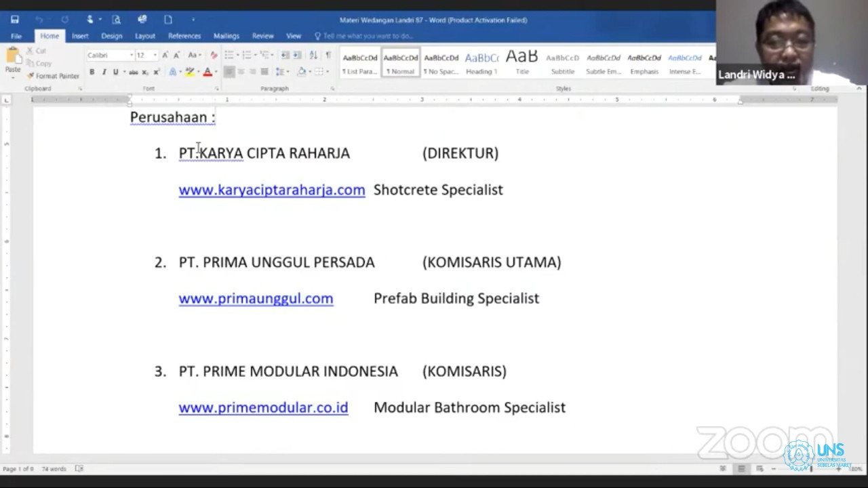This screenshot has width=868, height=488.
Task: Sort the selected paragraphs
Action: [313, 55]
